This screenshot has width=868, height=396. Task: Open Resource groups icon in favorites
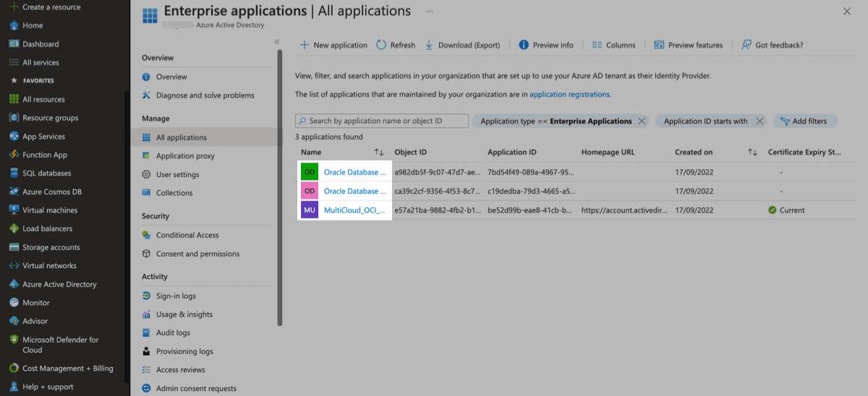[14, 118]
